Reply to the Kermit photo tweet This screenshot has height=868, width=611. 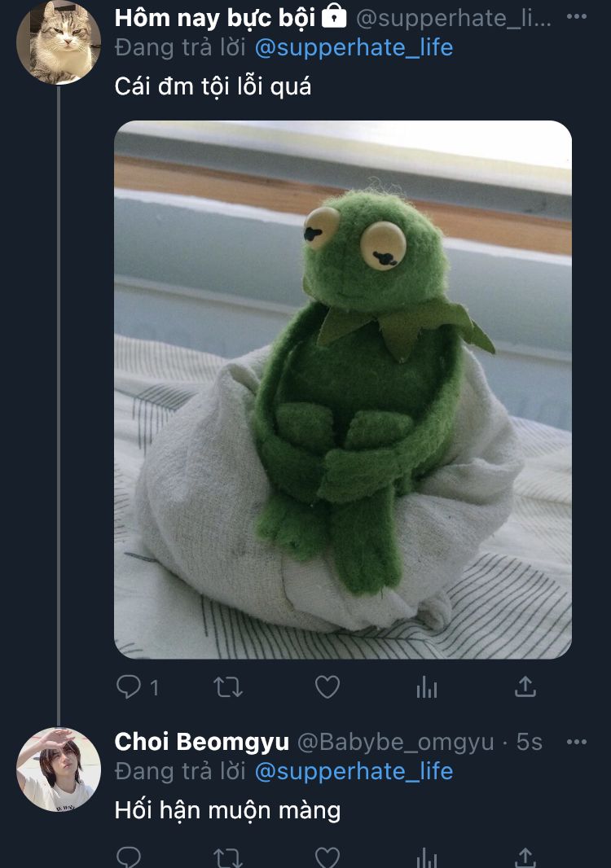(x=130, y=688)
